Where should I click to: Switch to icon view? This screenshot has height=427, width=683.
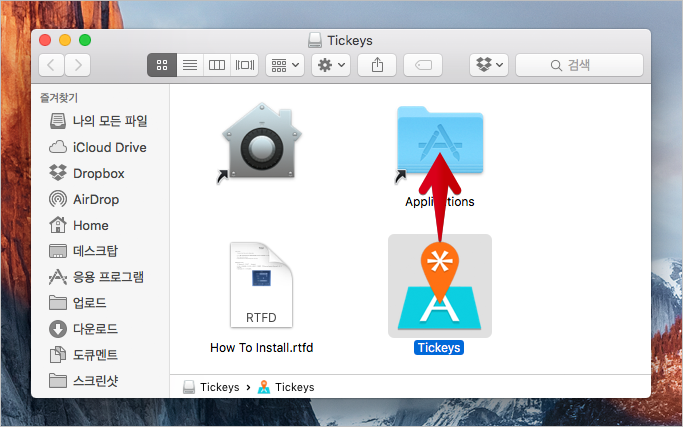point(162,65)
